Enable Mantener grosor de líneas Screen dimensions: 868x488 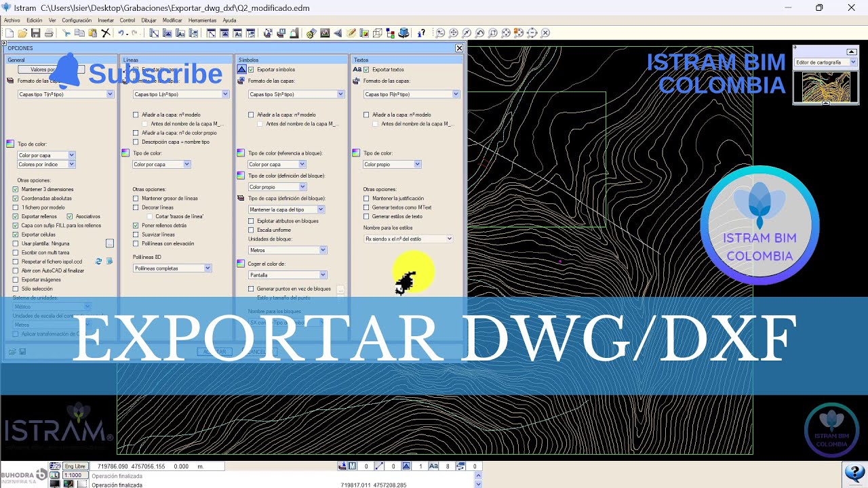coord(136,199)
